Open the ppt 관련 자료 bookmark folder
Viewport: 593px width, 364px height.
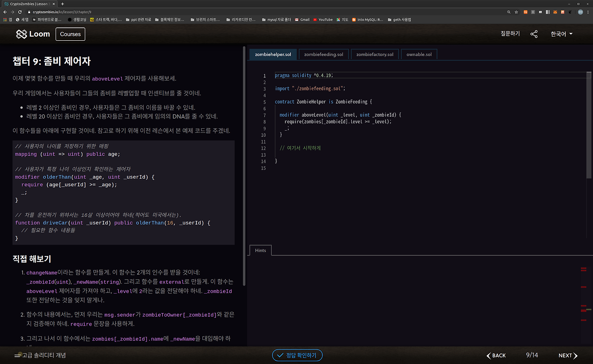tap(138, 19)
